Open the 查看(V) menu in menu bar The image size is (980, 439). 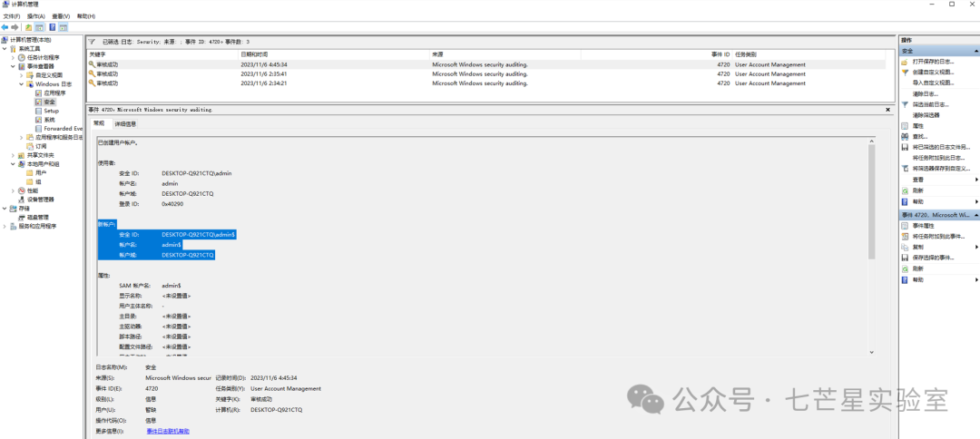pos(62,15)
